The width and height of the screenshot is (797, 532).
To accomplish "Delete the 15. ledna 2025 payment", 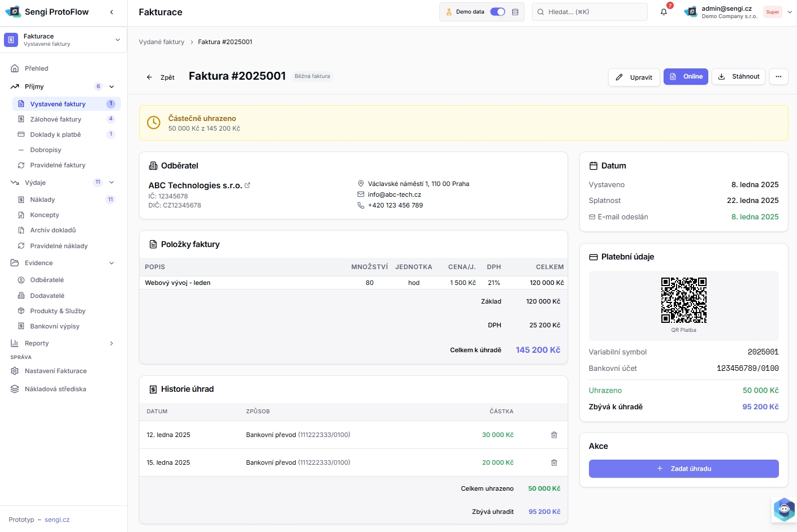I will 554,462.
